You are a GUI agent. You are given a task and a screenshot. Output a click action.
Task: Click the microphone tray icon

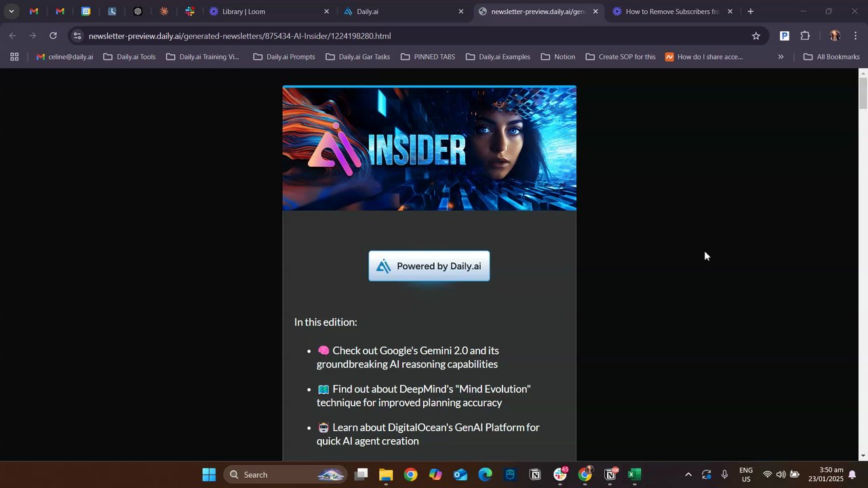[725, 474]
